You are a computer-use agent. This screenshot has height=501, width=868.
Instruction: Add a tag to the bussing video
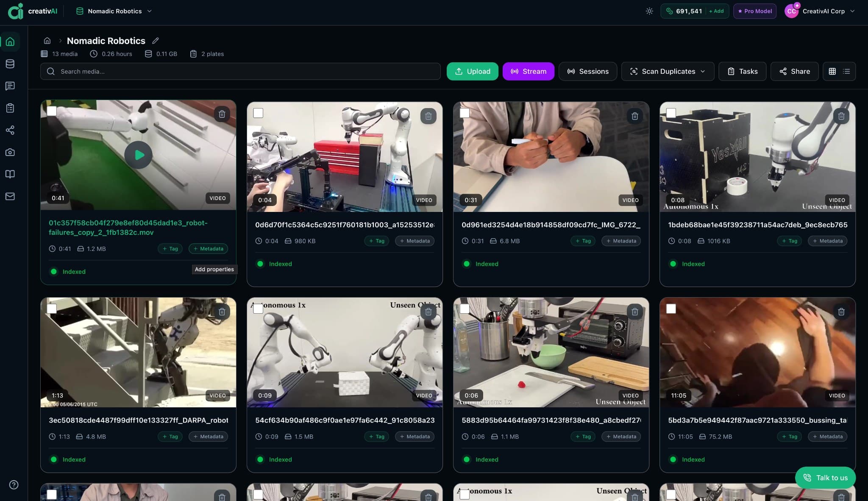[789, 437]
